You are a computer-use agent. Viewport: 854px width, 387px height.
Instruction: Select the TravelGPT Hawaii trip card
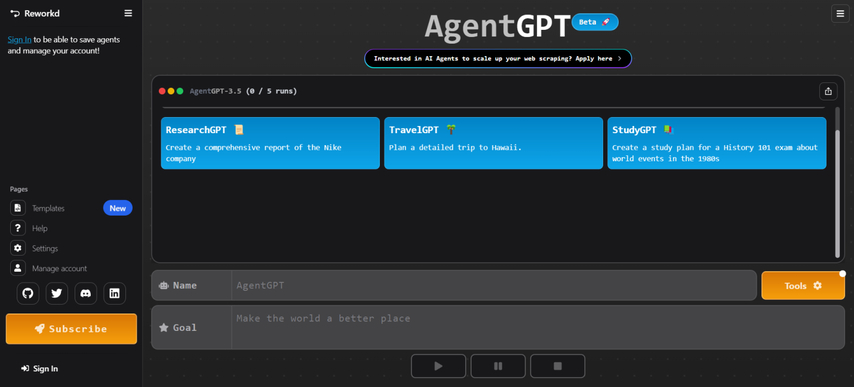pos(493,143)
